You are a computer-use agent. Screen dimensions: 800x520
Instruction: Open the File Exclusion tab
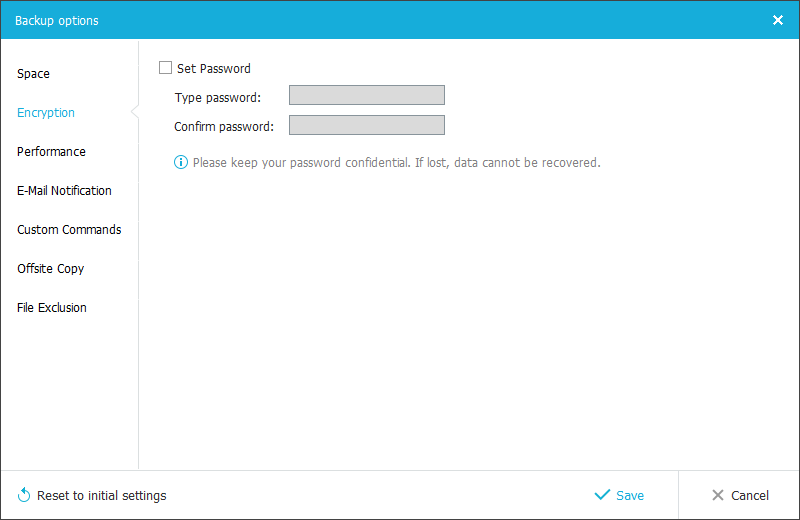tap(52, 308)
